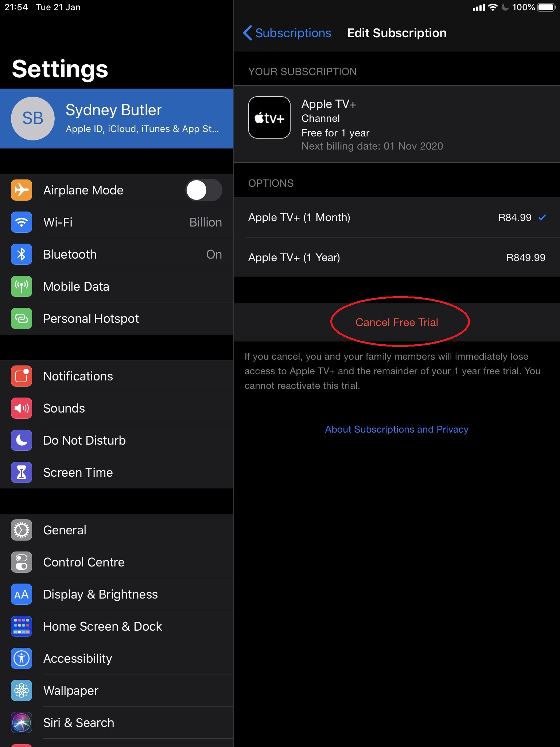Viewport: 560px width, 747px height.
Task: Tap the Bluetooth 'On' status value
Action: 214,254
